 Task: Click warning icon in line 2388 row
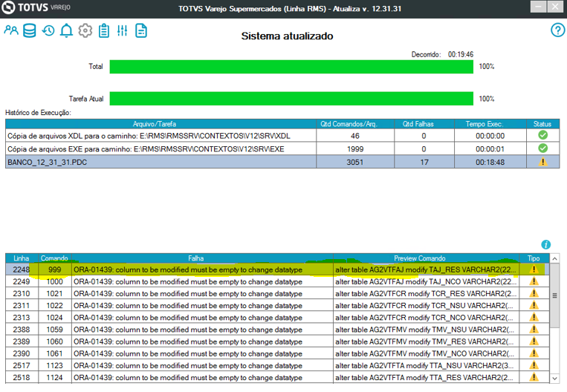pos(534,329)
